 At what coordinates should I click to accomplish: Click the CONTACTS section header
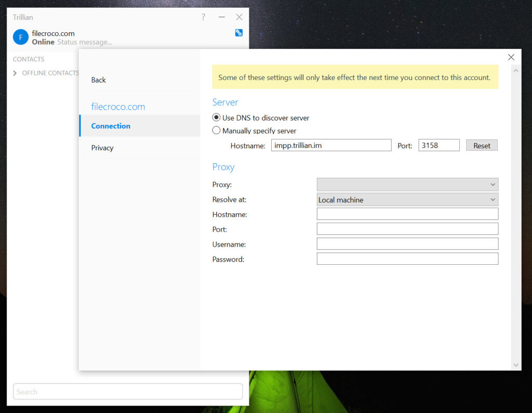pyautogui.click(x=29, y=59)
